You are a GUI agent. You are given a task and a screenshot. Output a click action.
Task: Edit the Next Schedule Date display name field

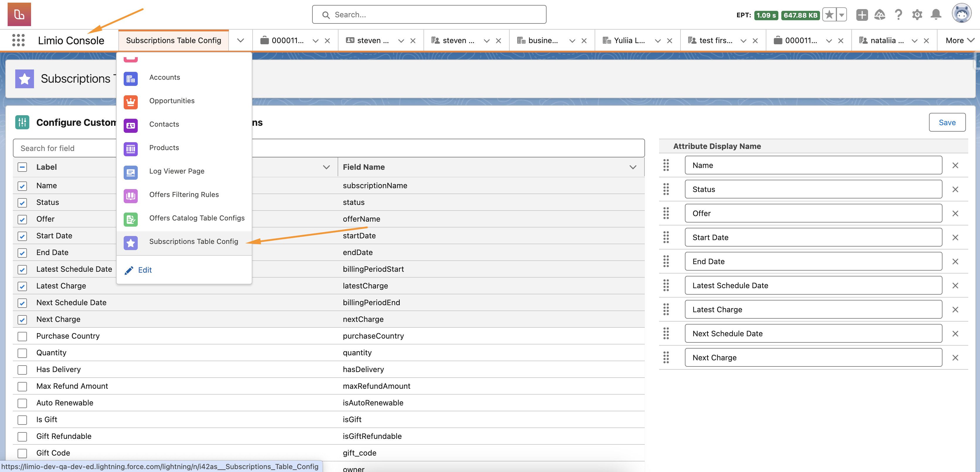click(813, 333)
